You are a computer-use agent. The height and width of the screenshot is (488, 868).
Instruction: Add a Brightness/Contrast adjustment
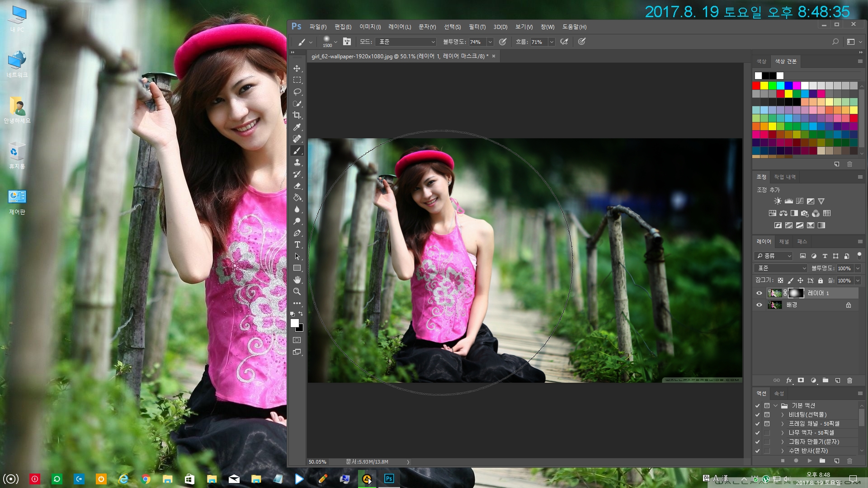tap(778, 201)
